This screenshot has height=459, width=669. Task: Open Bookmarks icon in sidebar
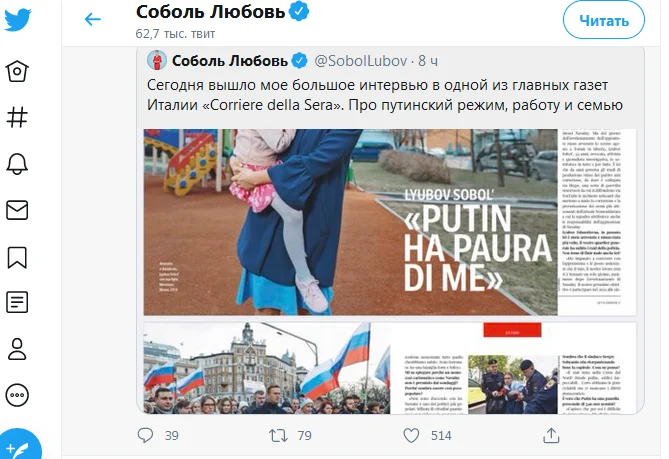tap(17, 257)
